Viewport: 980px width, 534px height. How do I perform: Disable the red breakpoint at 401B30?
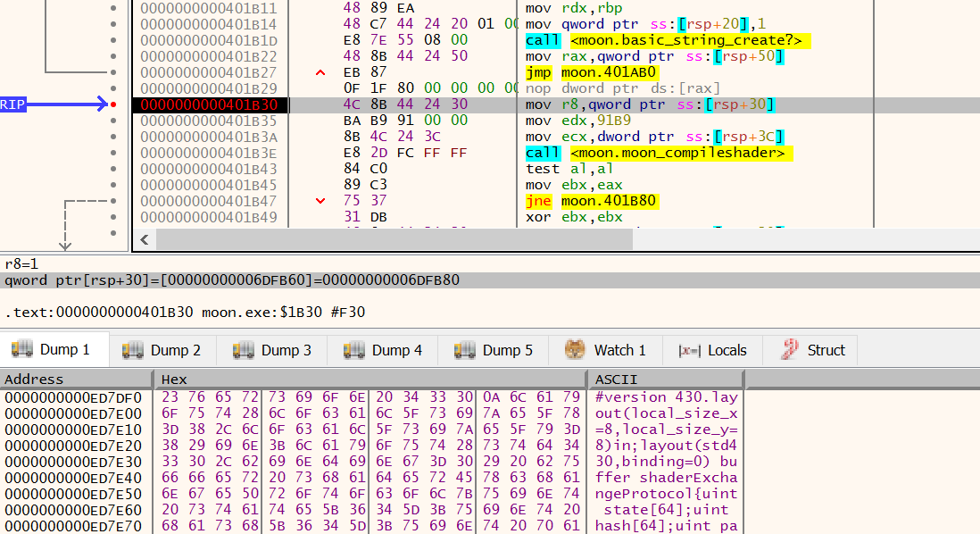(x=112, y=104)
